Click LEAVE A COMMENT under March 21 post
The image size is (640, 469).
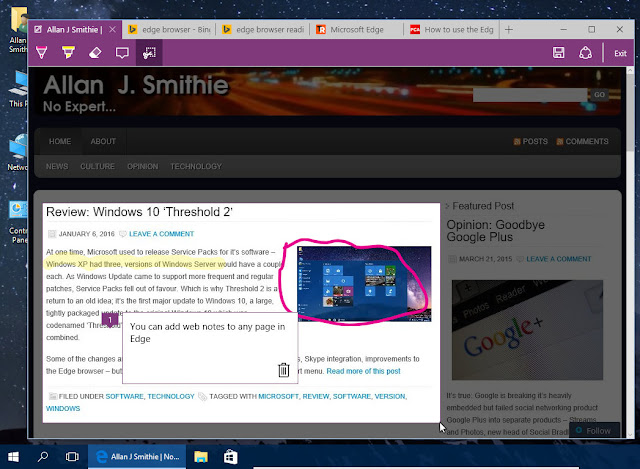[559, 259]
